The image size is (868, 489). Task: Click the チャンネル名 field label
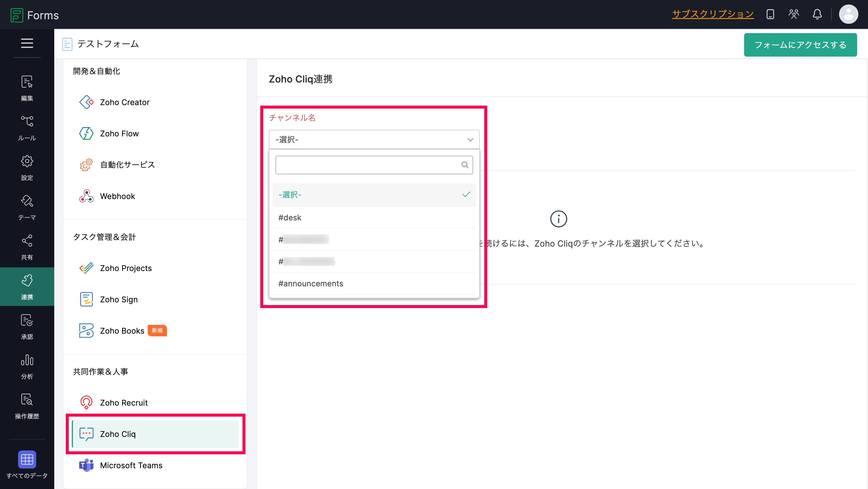[292, 117]
